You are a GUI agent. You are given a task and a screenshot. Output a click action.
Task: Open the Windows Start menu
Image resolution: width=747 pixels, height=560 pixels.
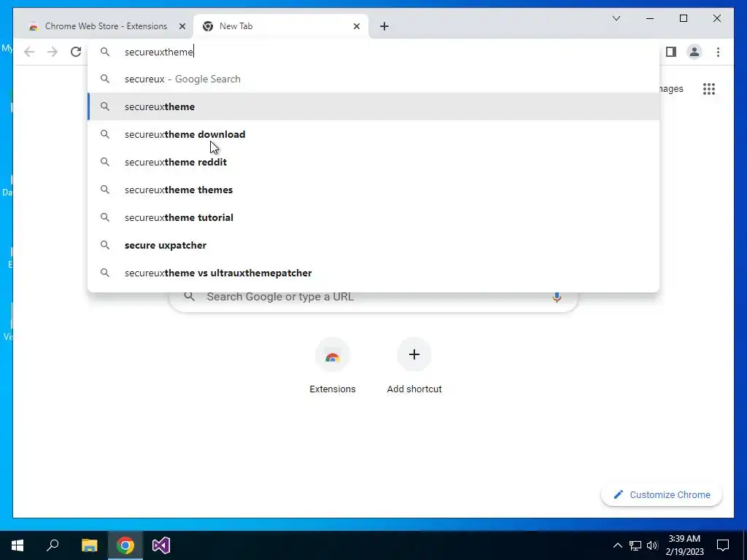point(18,545)
